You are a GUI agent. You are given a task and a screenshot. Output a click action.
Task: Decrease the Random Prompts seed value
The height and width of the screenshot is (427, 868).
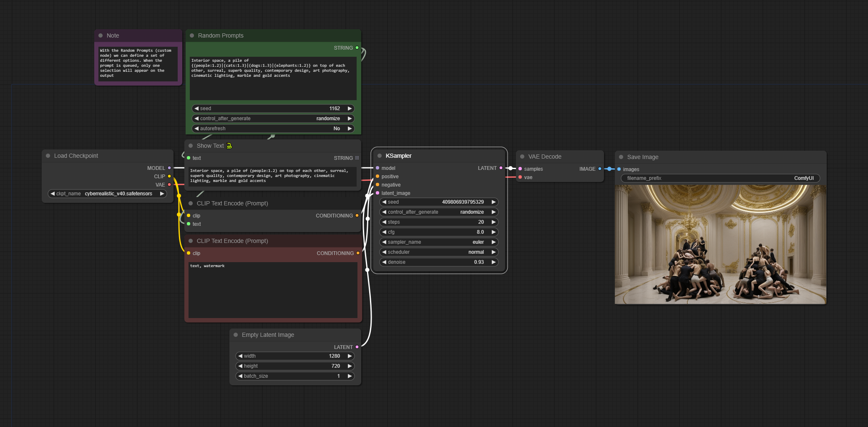(196, 109)
